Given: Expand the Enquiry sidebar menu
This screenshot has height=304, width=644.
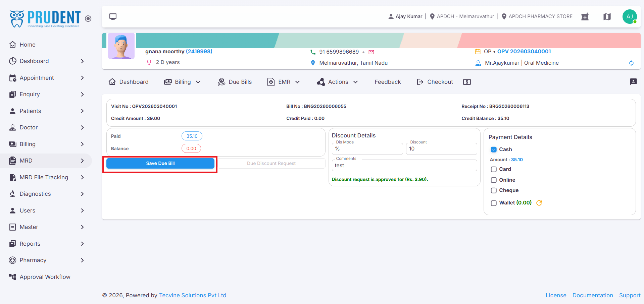Looking at the screenshot, I should (82, 94).
